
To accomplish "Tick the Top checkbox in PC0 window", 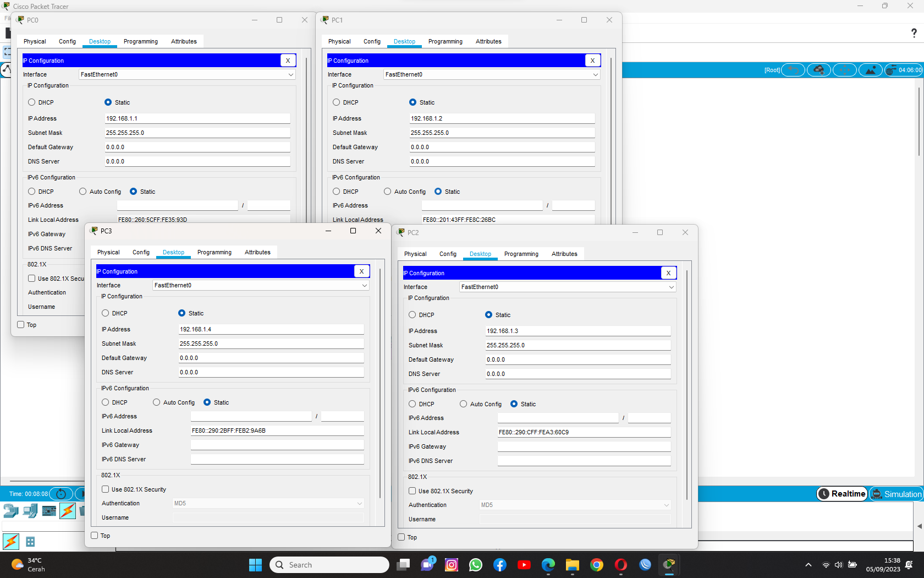I will [x=21, y=325].
